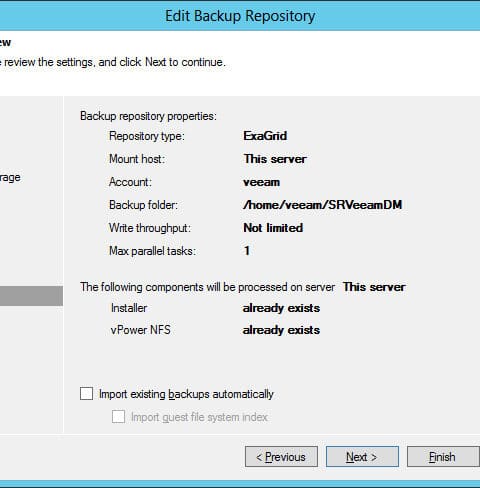Click the Account label
The width and height of the screenshot is (480, 488).
point(130,182)
